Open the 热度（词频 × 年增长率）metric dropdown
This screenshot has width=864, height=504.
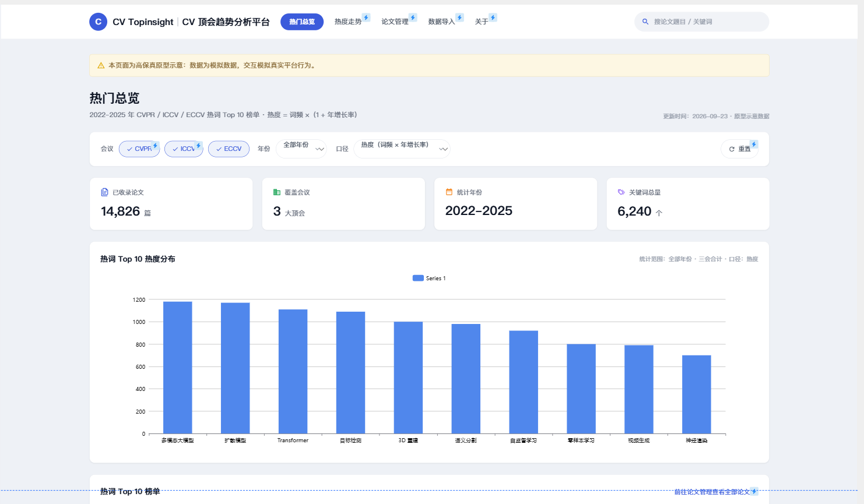coord(402,149)
